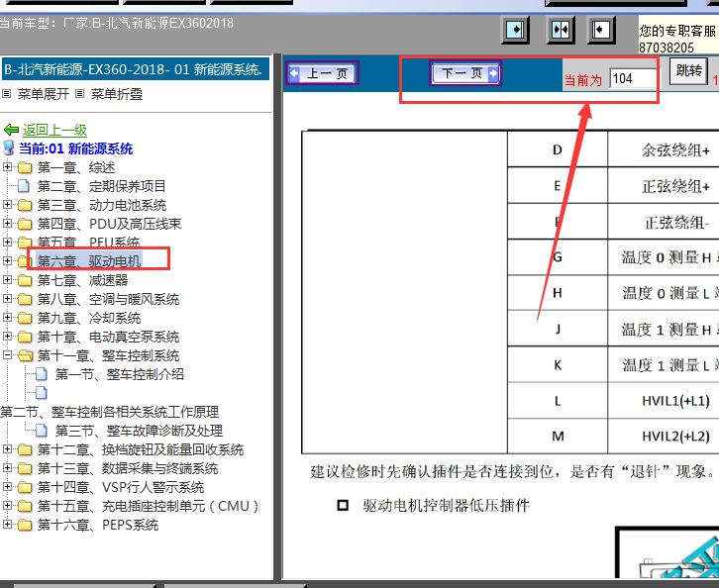Select 第九章、冷却系统

(89, 318)
